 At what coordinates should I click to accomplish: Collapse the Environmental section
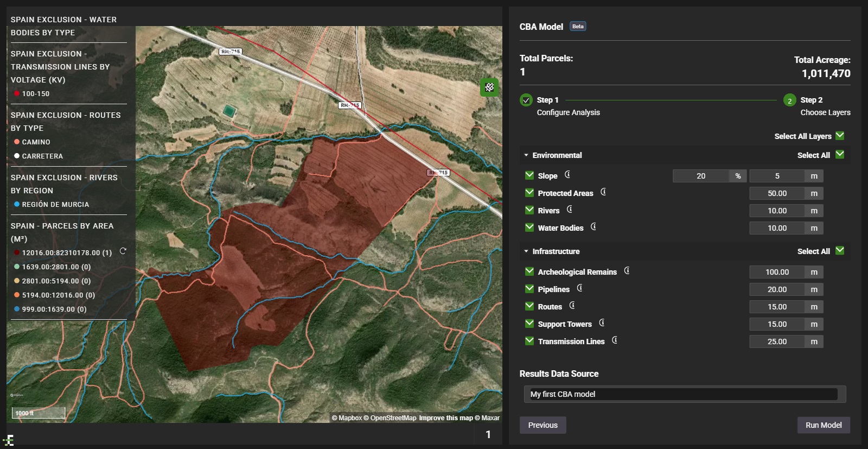[526, 155]
